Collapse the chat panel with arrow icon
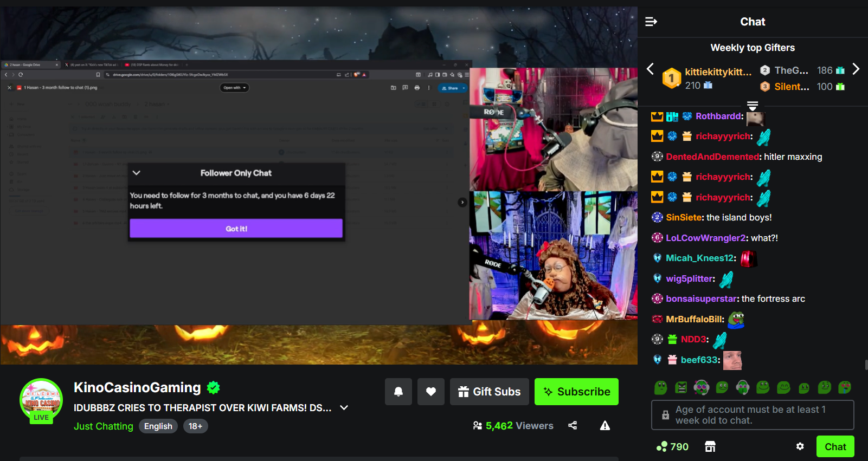The width and height of the screenshot is (868, 461). (x=651, y=22)
